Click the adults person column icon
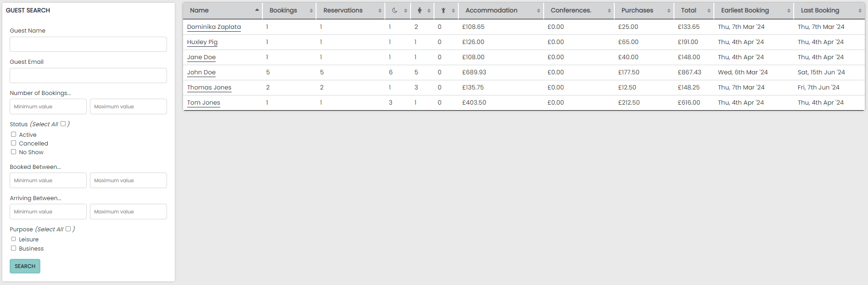Screen dimensions: 868x285 point(419,11)
